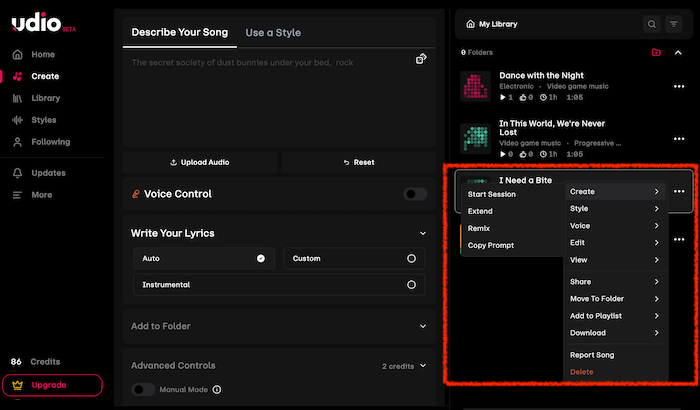Click the dice randomize prompt icon
The width and height of the screenshot is (700, 410).
(422, 59)
